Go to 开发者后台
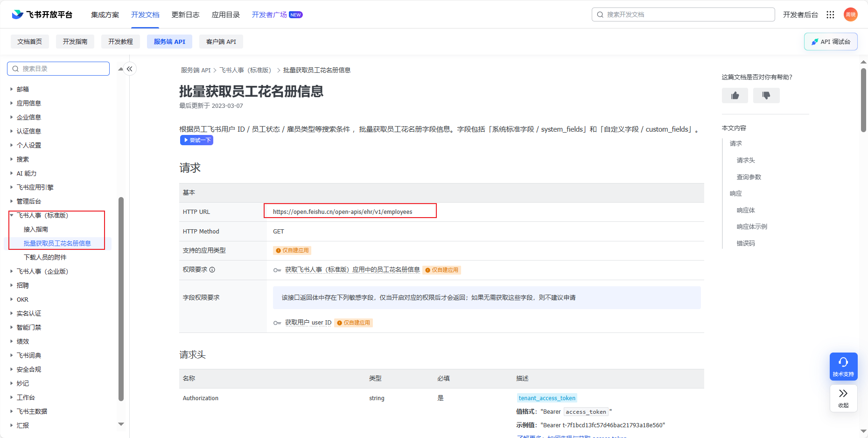 coord(800,14)
